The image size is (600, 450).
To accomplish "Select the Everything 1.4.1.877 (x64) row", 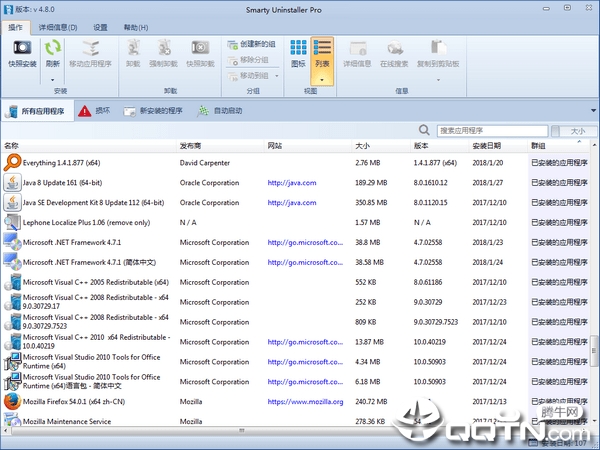I will click(295, 163).
